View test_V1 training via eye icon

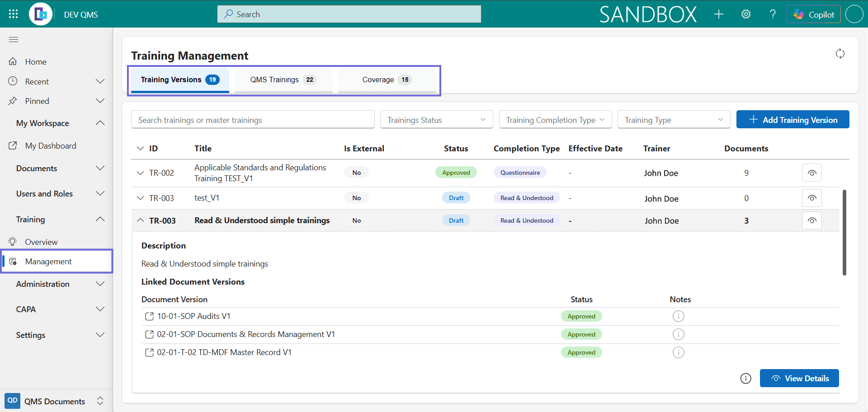point(812,198)
